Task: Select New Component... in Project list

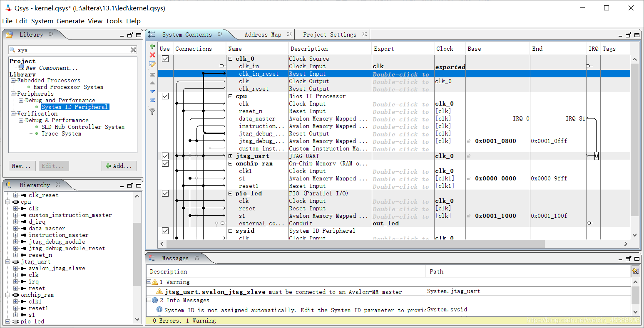Action: pos(52,68)
